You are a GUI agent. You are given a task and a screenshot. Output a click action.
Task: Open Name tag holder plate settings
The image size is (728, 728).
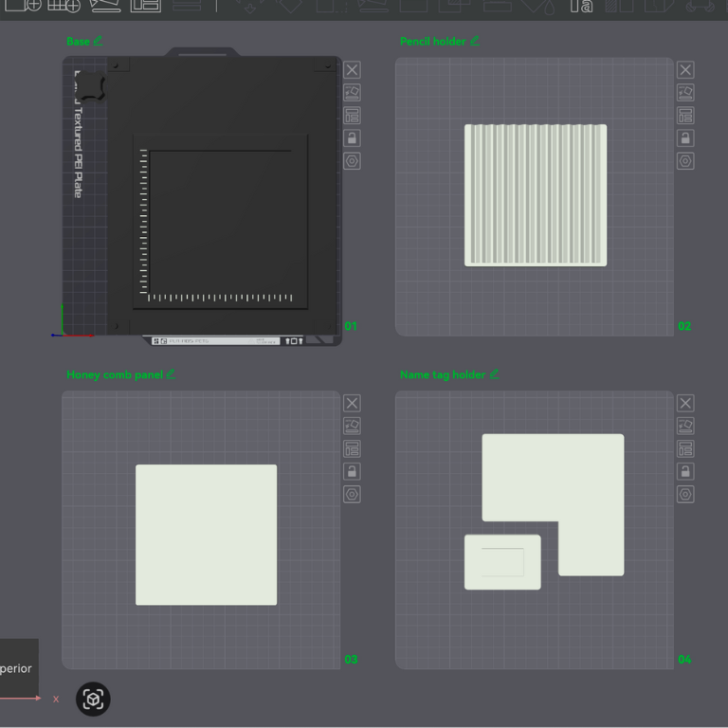coord(685,495)
